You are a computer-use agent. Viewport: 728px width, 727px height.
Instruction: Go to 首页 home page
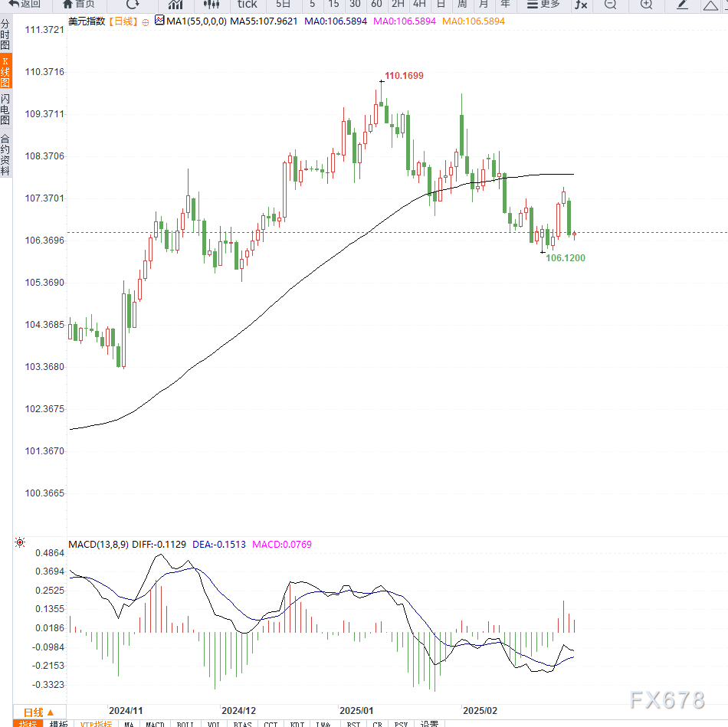click(x=78, y=4)
